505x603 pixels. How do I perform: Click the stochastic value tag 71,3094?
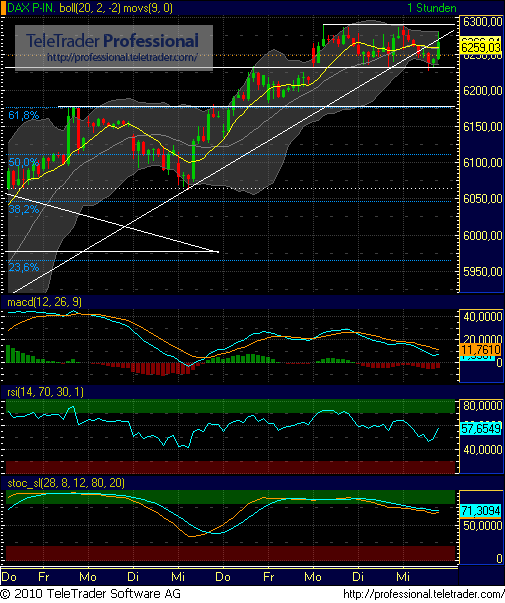(x=481, y=511)
